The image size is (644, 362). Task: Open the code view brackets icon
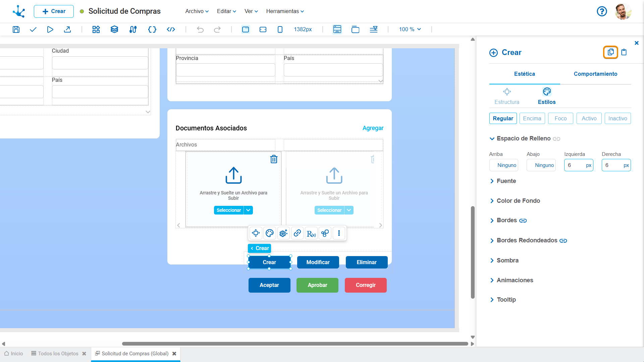[x=171, y=29]
